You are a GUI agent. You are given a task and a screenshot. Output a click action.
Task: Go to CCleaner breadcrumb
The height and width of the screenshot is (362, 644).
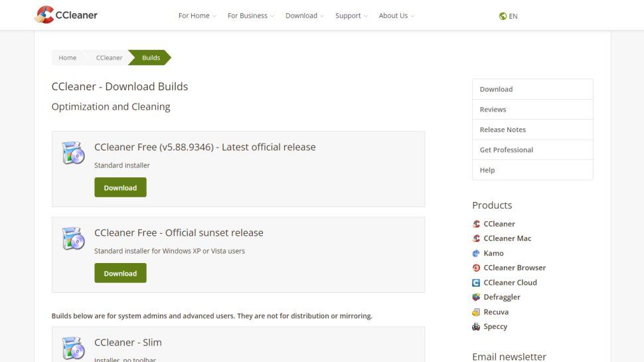click(109, 58)
